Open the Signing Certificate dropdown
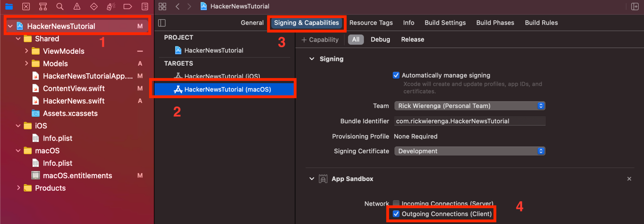 (x=469, y=151)
